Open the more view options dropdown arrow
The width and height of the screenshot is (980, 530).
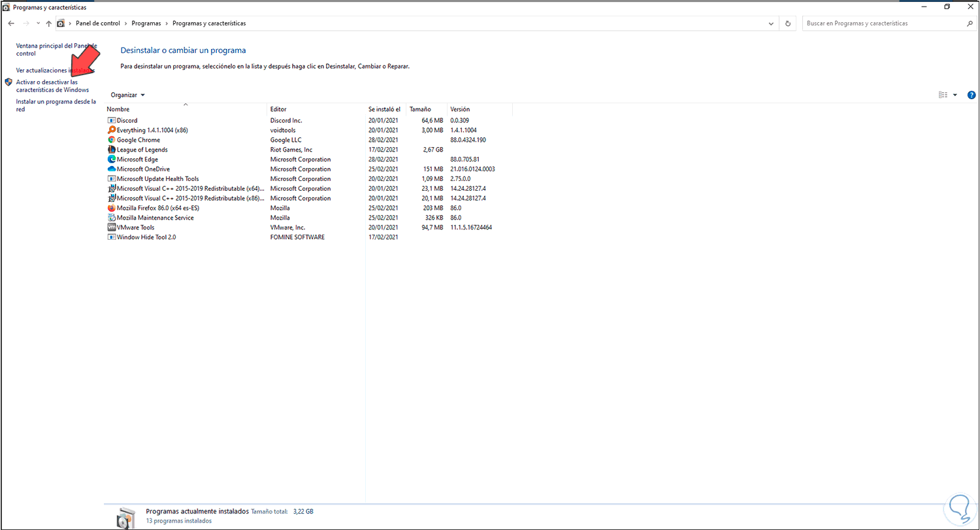click(x=955, y=95)
